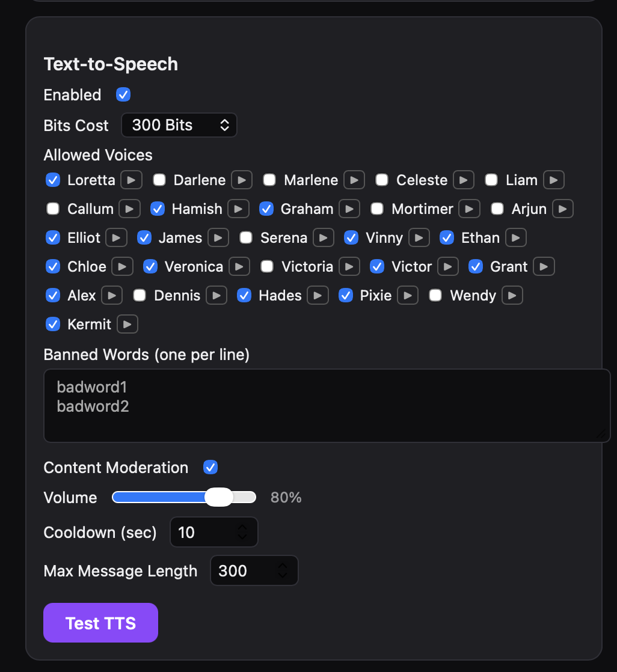Preview the Wendy voice

tap(512, 295)
